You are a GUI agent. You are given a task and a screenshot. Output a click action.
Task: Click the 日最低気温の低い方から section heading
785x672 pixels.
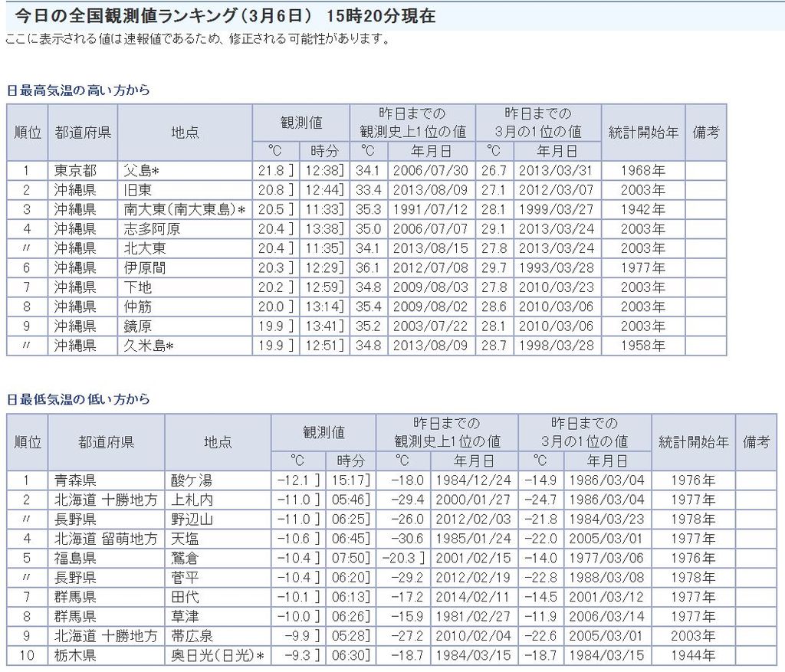tap(78, 399)
